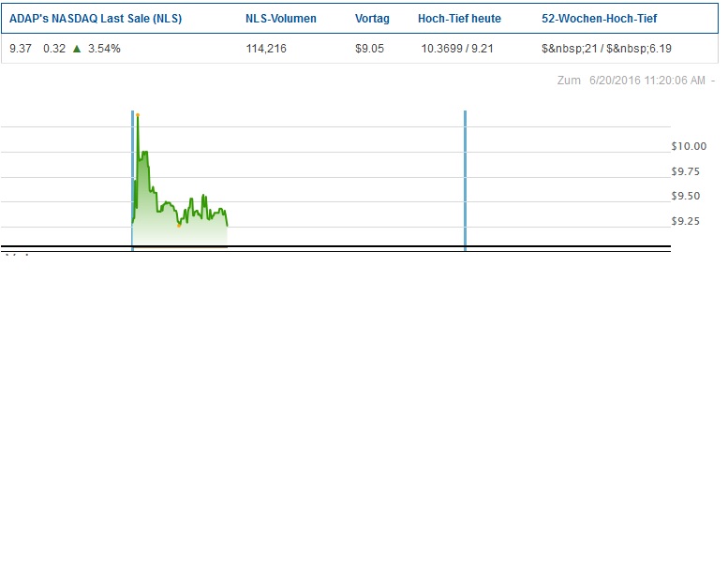The image size is (728, 575).
Task: Click the Hoch-Tief heute header
Action: click(459, 19)
